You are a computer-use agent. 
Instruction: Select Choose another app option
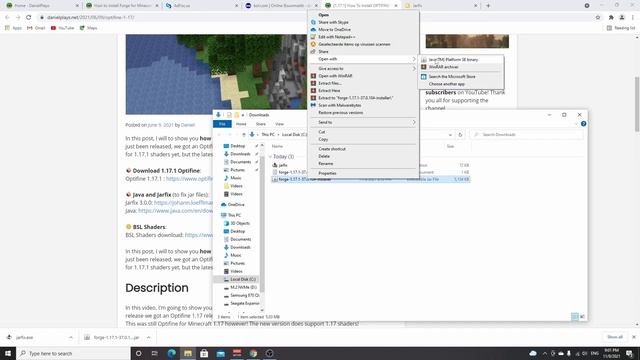(447, 84)
